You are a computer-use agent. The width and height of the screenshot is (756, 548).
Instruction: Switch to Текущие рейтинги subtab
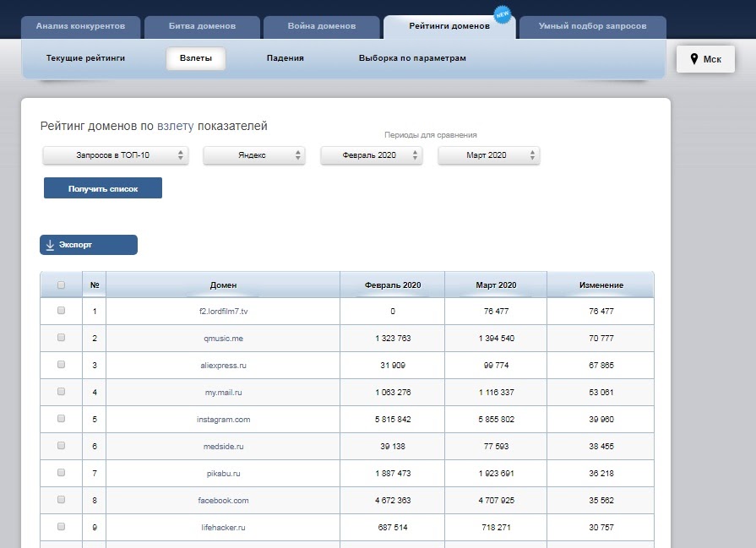(x=85, y=58)
